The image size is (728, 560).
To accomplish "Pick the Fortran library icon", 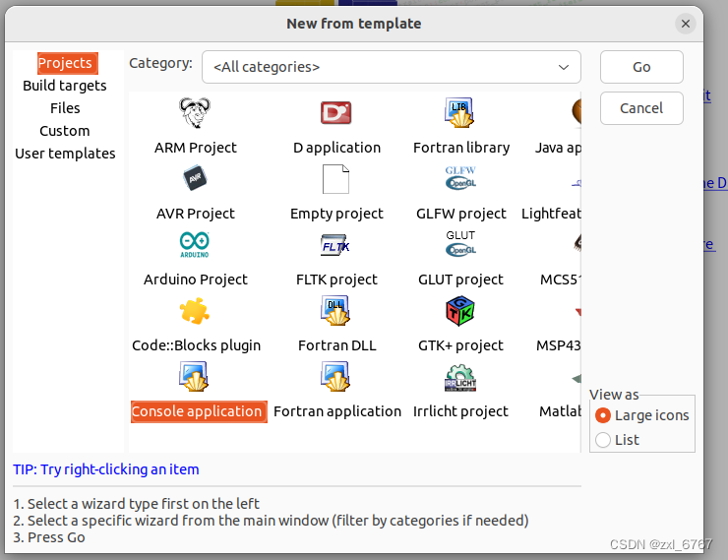I will (459, 113).
